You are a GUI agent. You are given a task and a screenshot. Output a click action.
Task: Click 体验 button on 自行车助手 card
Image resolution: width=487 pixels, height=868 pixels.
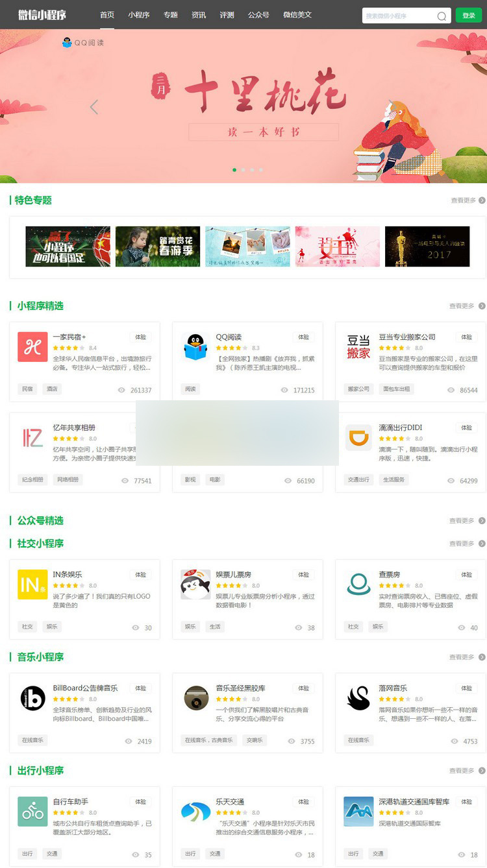(x=140, y=802)
